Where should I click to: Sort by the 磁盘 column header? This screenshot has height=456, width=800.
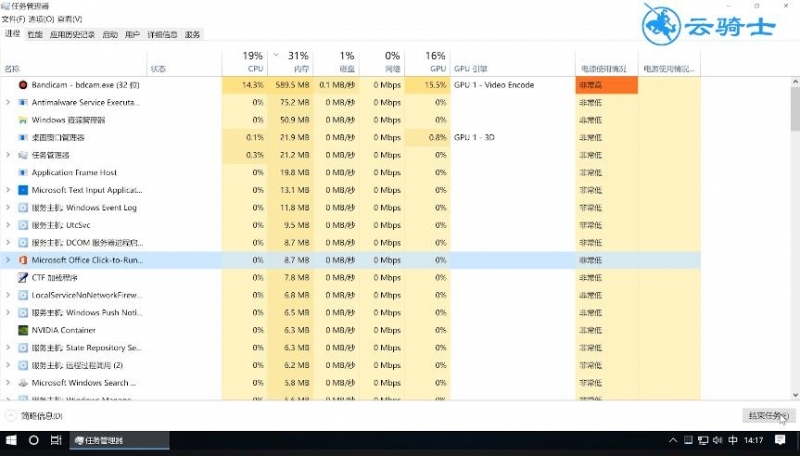coord(336,62)
